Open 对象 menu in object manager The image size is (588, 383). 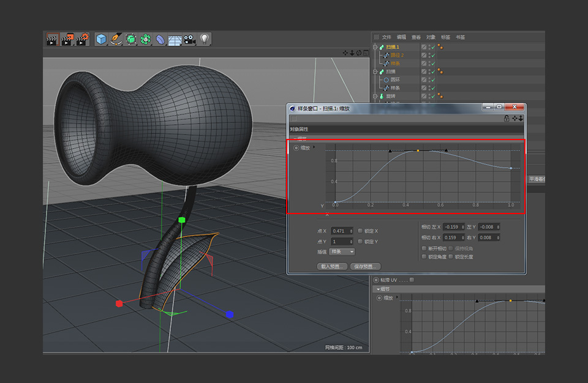431,37
